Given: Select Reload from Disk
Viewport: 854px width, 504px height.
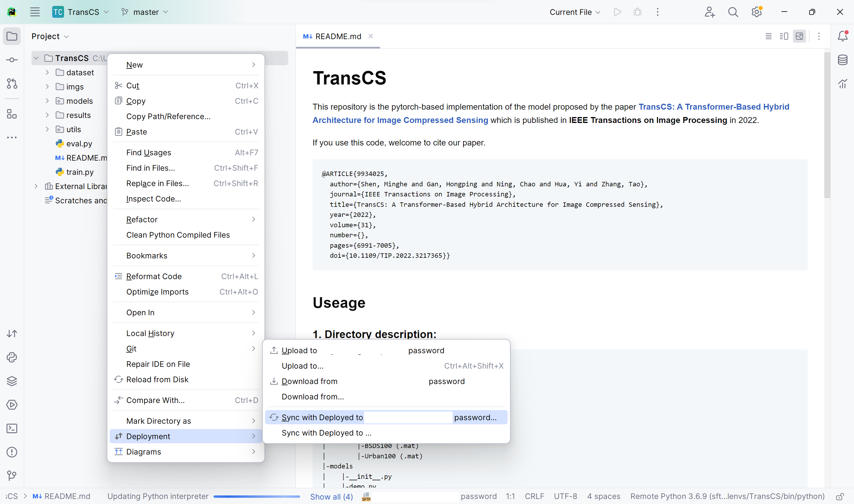Looking at the screenshot, I should click(186, 379).
